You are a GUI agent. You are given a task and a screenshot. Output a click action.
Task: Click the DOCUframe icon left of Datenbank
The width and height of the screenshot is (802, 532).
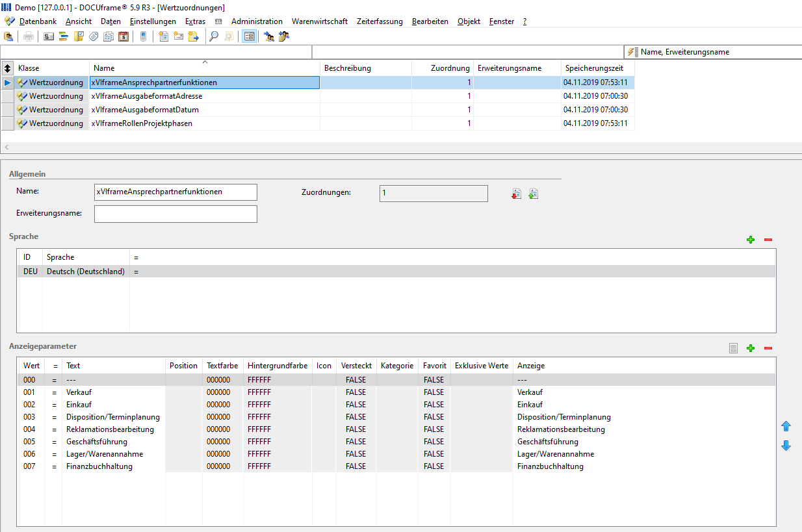(x=9, y=21)
